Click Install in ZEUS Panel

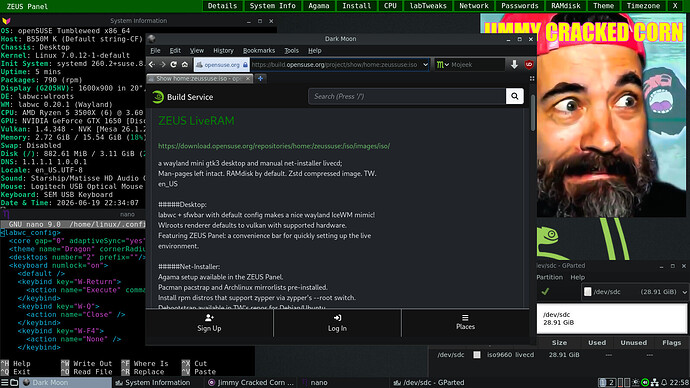tap(356, 6)
